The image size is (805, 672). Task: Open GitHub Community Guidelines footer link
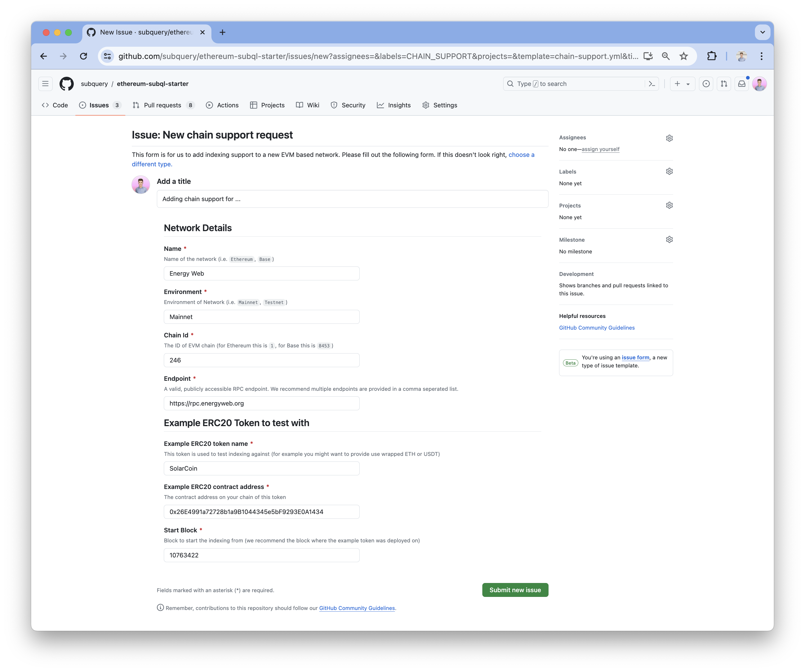357,608
